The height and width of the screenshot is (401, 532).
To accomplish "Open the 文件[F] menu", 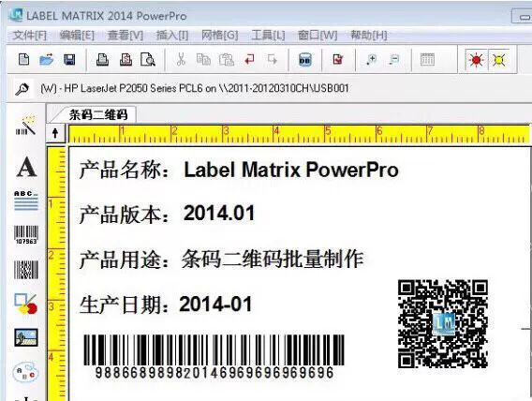I will pyautogui.click(x=29, y=36).
